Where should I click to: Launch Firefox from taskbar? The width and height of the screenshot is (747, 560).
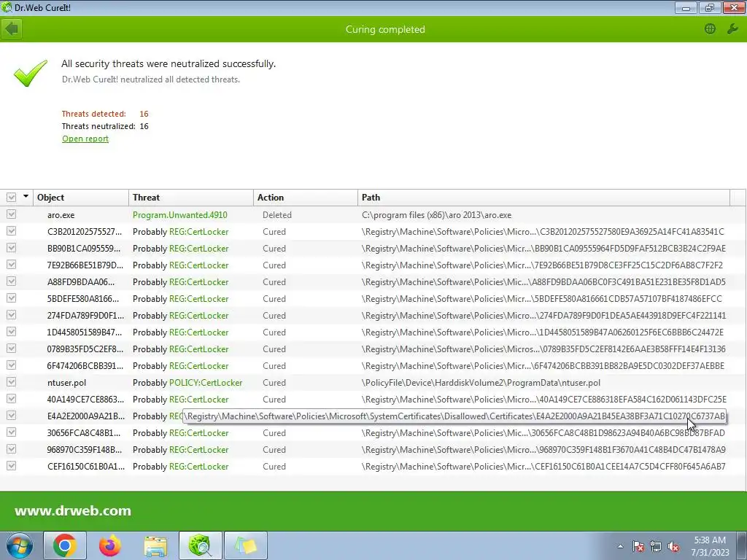tap(110, 545)
